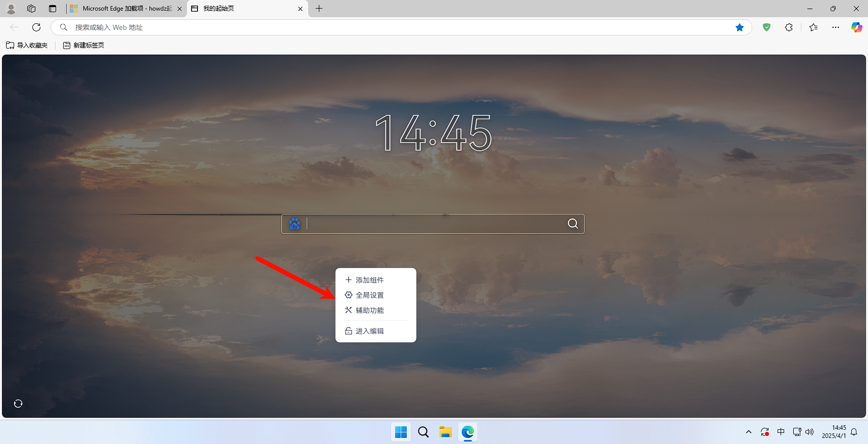Click the blue favorite star icon
Viewport: 868px width, 444px height.
pos(740,27)
